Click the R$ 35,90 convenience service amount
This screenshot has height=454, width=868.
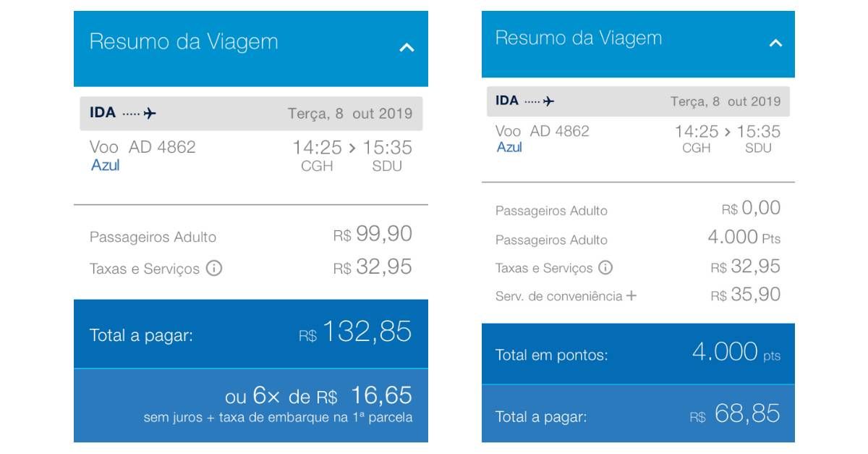coord(745,295)
